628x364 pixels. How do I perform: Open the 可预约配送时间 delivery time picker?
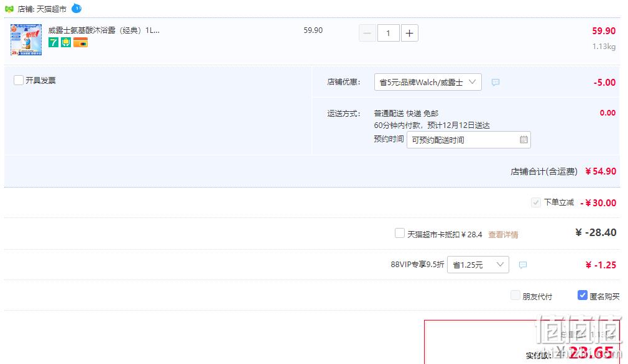[x=469, y=140]
